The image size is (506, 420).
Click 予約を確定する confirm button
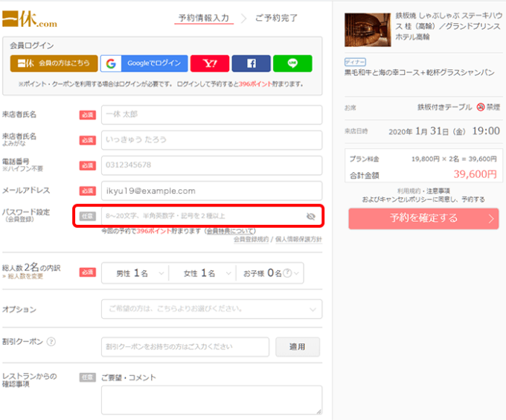click(423, 218)
